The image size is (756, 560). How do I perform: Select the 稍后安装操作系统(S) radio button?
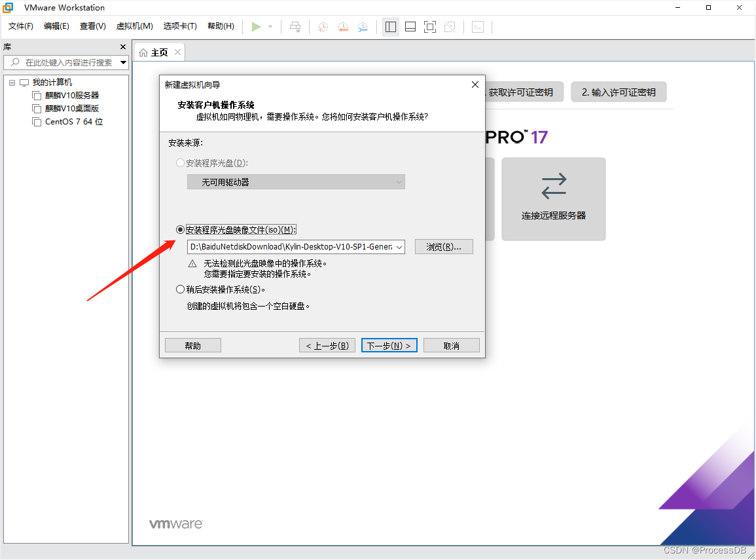180,289
